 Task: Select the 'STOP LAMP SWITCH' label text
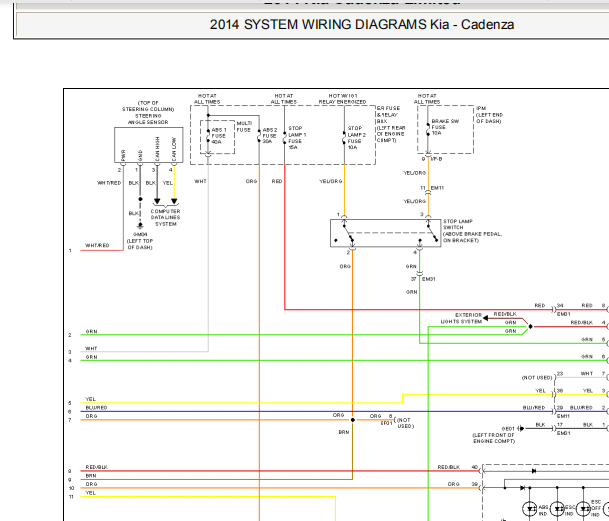(x=458, y=224)
